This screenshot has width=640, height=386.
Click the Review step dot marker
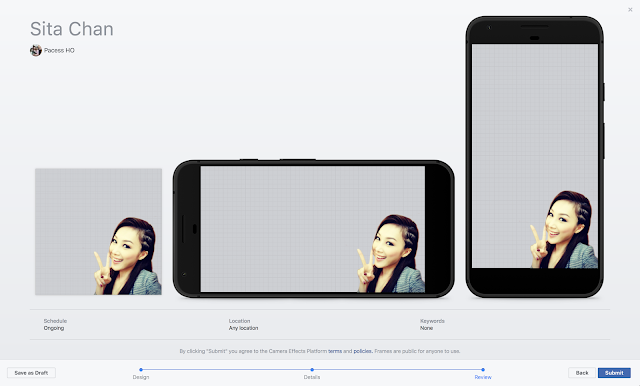(x=483, y=370)
